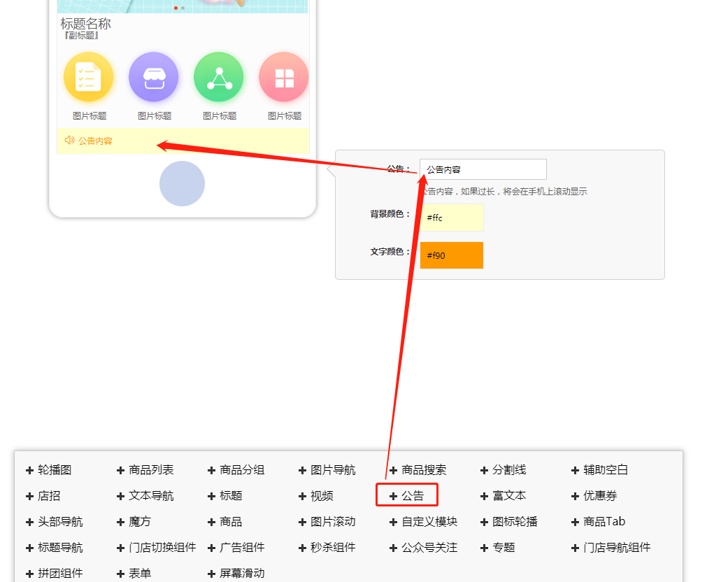Click the plus icon beside 轮播图

(30, 470)
